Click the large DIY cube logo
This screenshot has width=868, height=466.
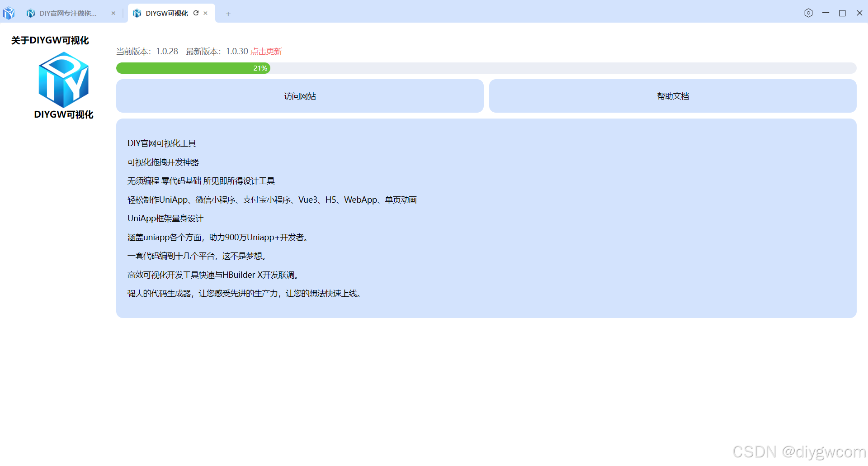(64, 80)
